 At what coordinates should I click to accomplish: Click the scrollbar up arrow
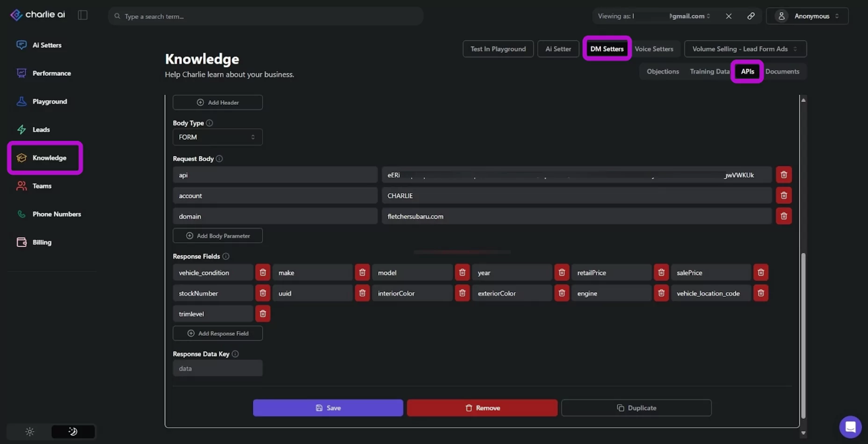(x=803, y=100)
